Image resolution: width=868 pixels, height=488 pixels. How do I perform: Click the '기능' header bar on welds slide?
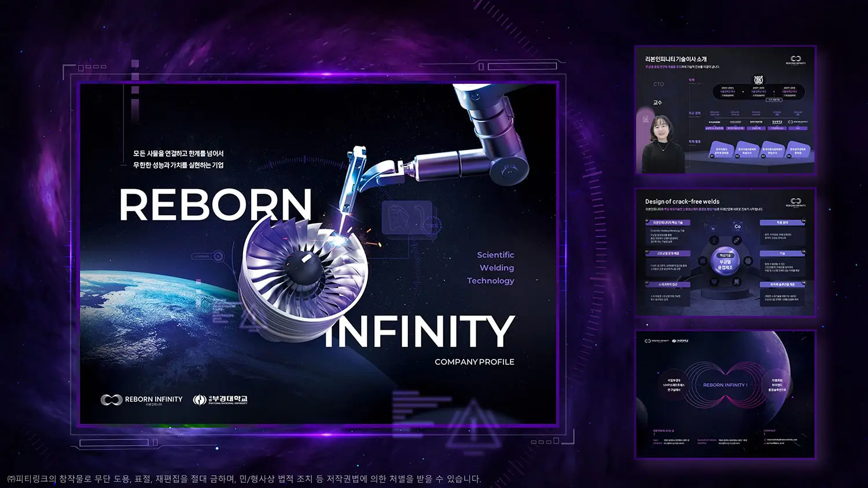click(782, 253)
